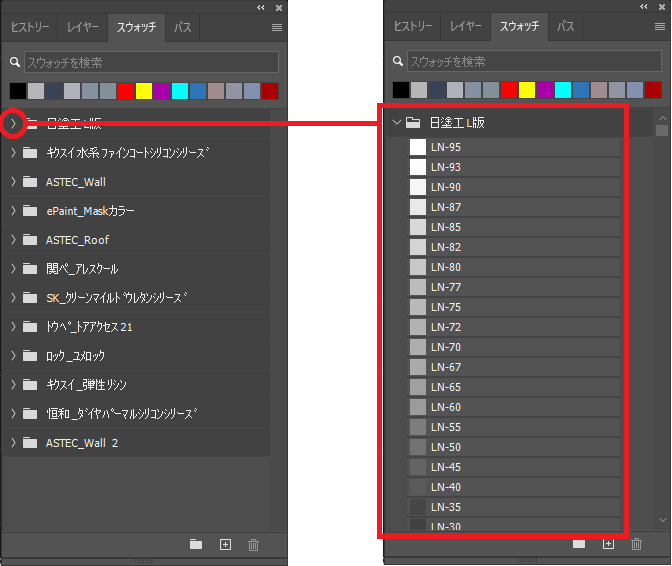Expand キクスイ水系ファインコートシリコンシリーズ group

[13, 153]
